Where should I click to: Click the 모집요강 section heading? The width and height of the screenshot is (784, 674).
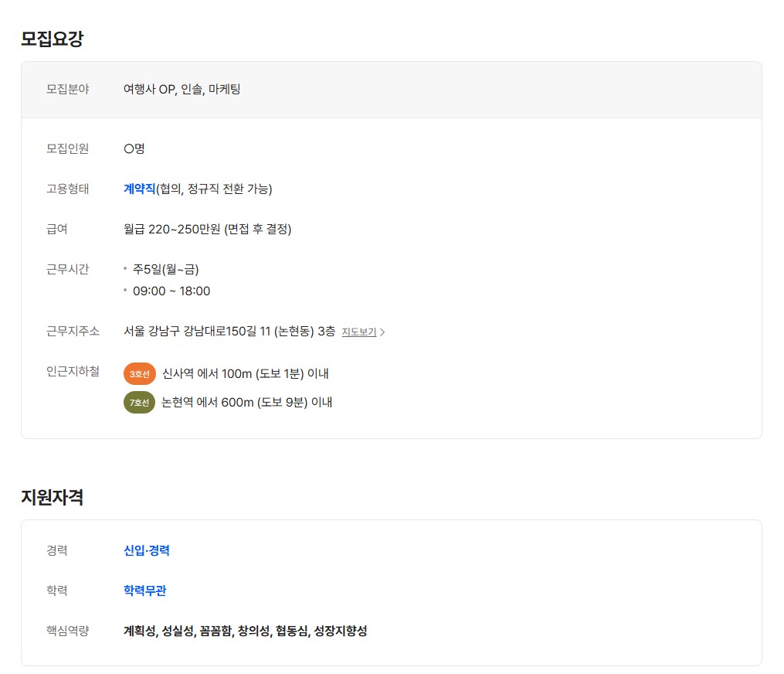tap(52, 39)
